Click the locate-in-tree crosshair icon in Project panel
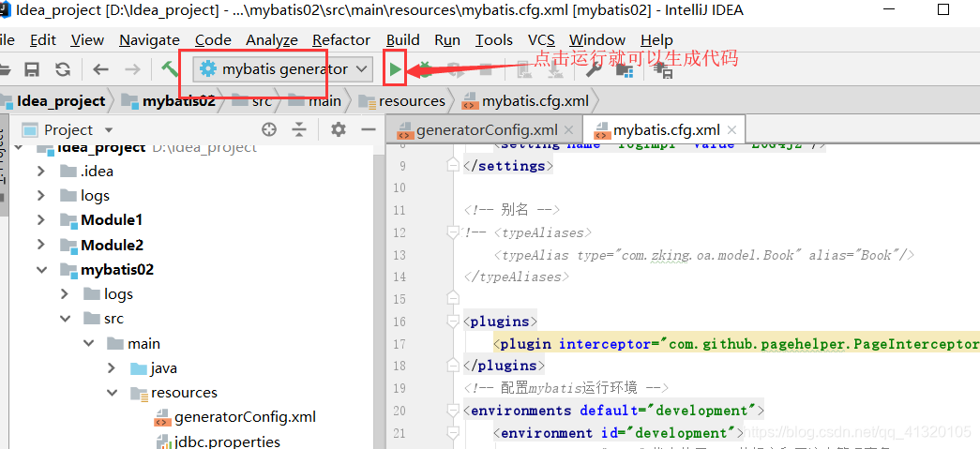 (269, 130)
